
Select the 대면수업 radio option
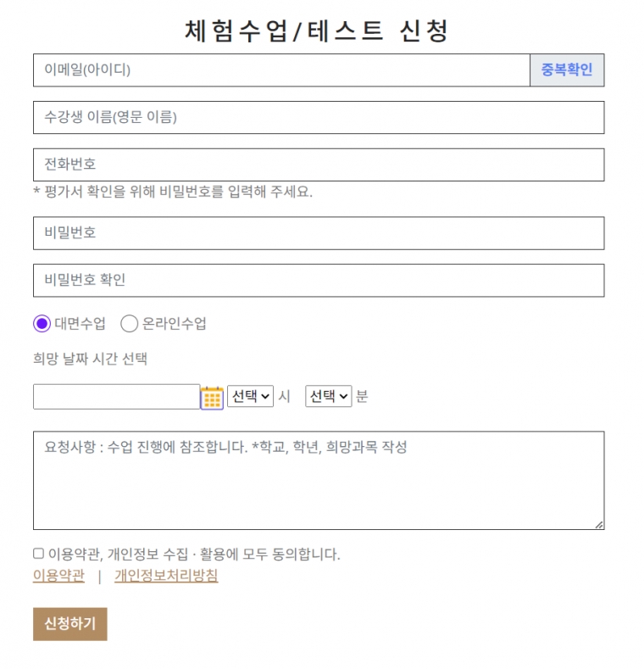[42, 324]
